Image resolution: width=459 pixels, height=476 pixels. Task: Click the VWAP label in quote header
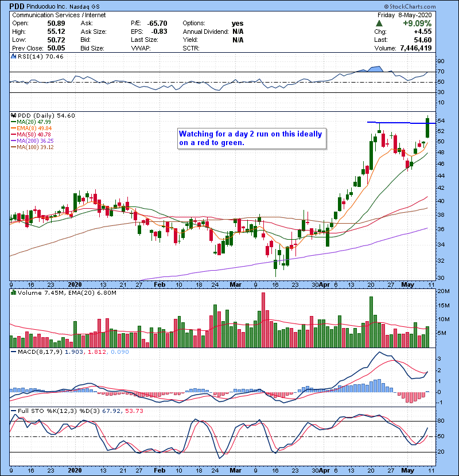pyautogui.click(x=141, y=48)
